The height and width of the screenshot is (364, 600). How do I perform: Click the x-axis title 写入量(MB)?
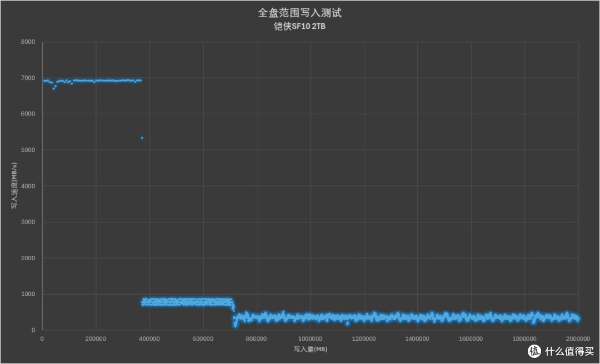coord(311,349)
